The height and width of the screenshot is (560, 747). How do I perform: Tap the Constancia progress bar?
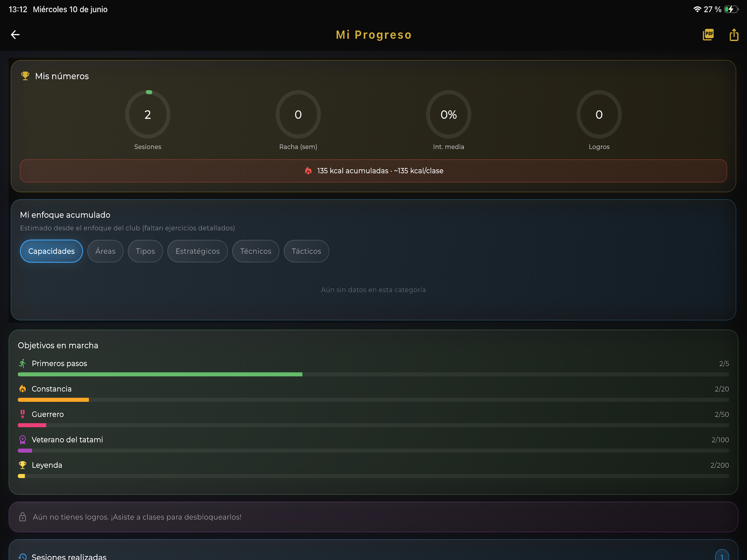[373, 400]
